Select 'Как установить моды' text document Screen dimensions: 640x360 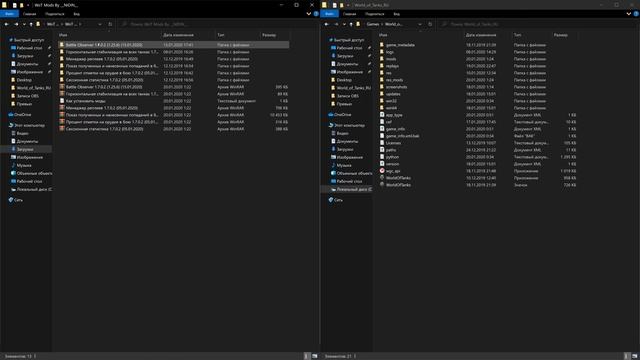coord(174,101)
